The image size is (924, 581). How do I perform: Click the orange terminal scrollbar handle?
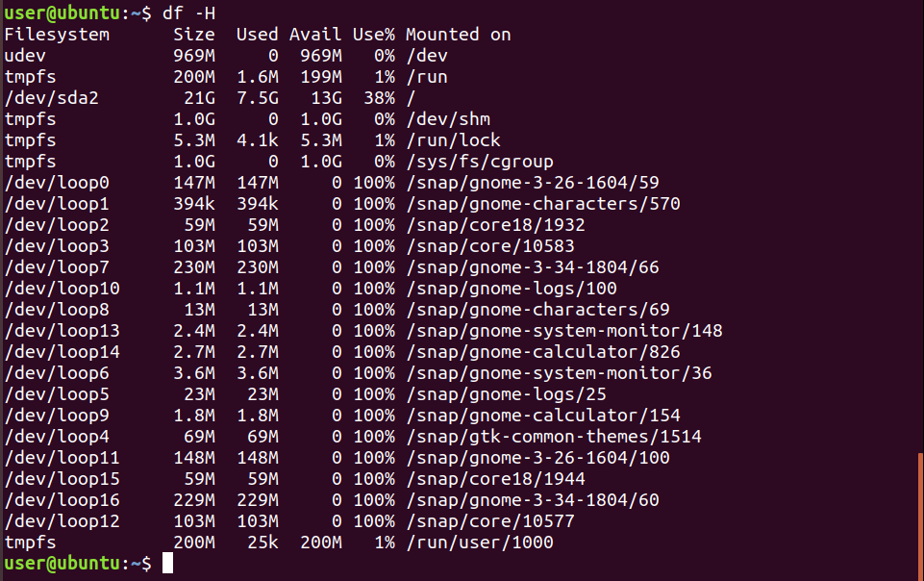click(x=920, y=517)
